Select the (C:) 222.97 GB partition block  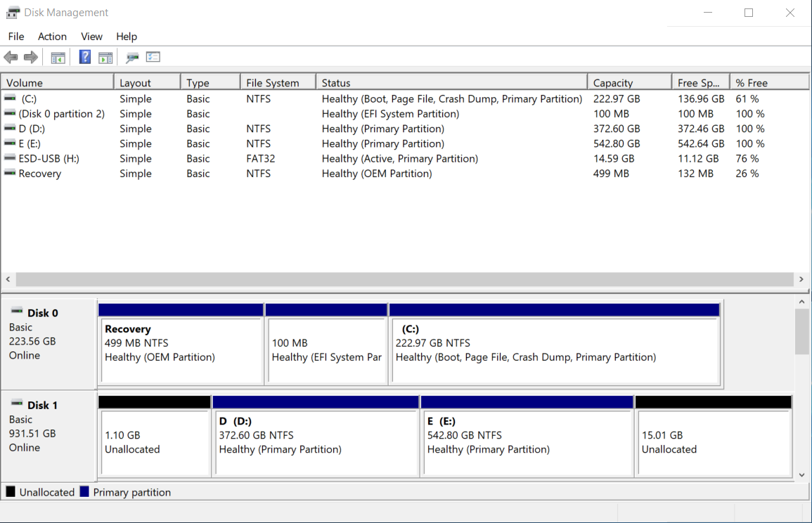tap(555, 344)
